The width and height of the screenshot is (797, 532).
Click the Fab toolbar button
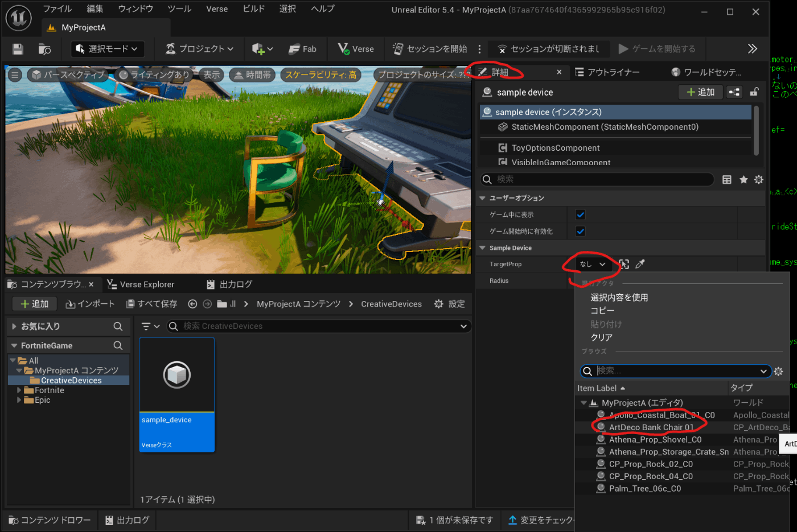click(x=302, y=49)
